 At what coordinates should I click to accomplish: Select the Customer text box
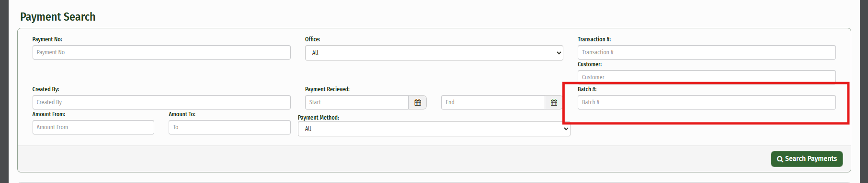pyautogui.click(x=707, y=77)
